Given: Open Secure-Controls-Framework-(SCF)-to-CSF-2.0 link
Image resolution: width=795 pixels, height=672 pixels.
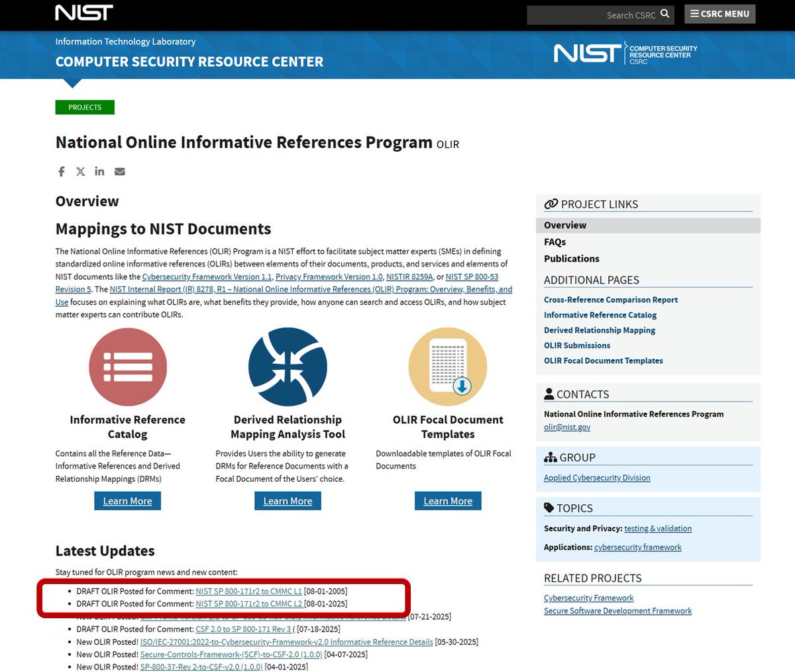Looking at the screenshot, I should [x=231, y=655].
